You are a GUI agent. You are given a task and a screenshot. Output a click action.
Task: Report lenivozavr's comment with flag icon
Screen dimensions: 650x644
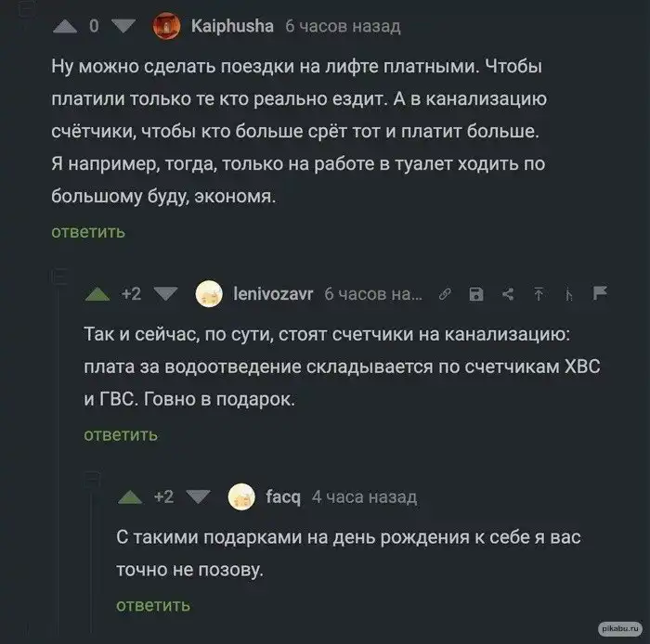(x=599, y=294)
